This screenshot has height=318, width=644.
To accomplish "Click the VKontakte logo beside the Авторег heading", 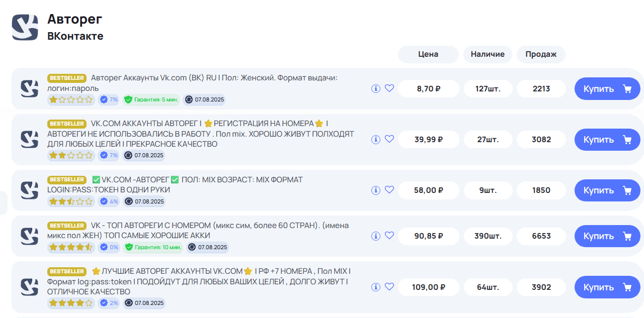I will [25, 27].
